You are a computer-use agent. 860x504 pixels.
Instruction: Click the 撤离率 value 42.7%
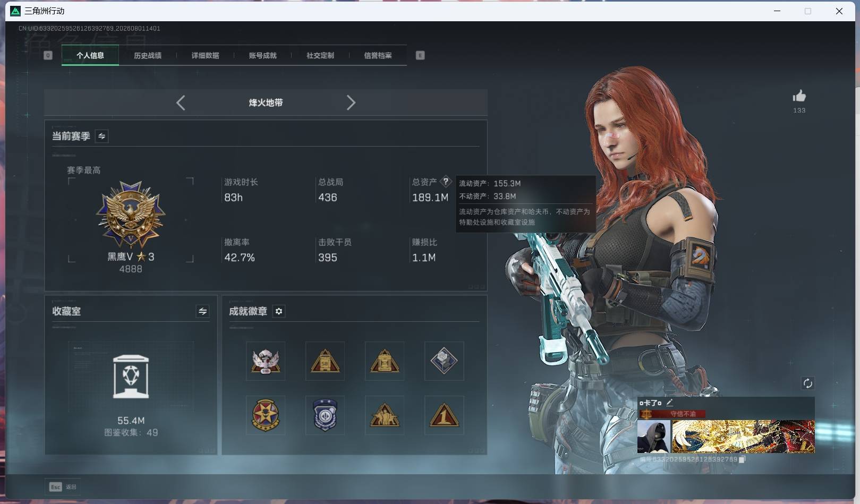click(240, 258)
